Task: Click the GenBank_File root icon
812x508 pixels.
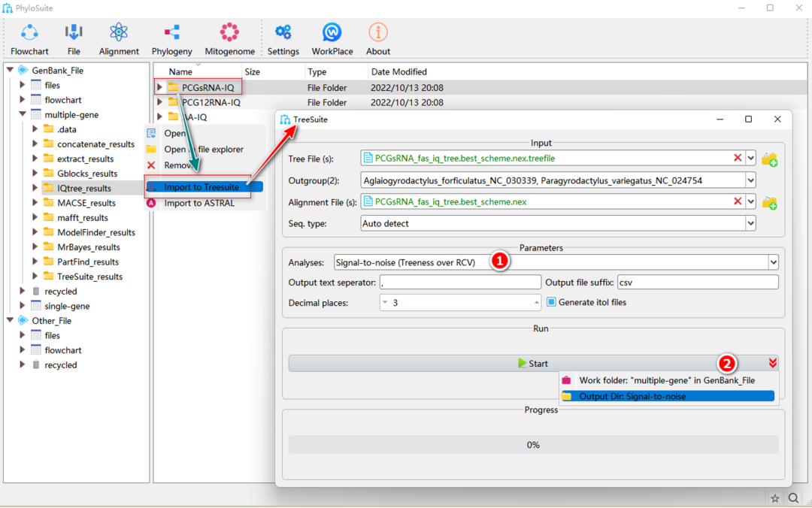Action: pyautogui.click(x=23, y=70)
